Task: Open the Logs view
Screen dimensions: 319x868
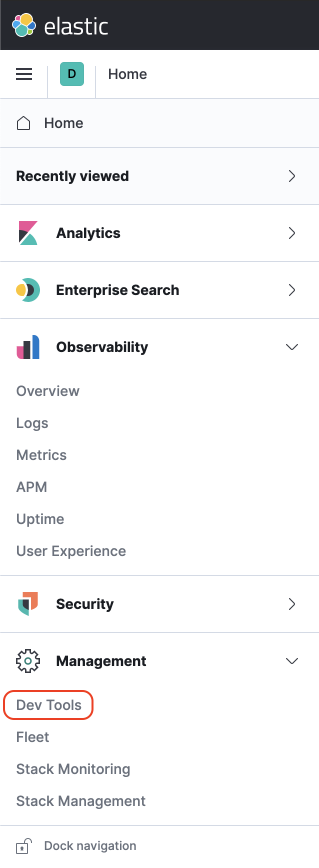Action: tap(32, 423)
